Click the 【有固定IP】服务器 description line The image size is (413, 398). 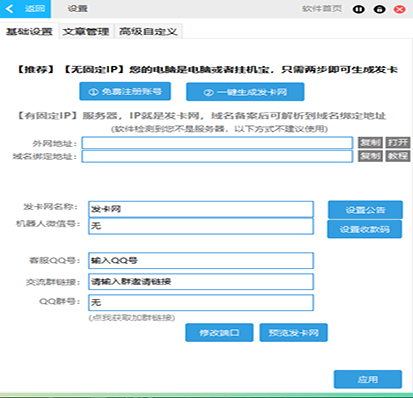[201, 116]
